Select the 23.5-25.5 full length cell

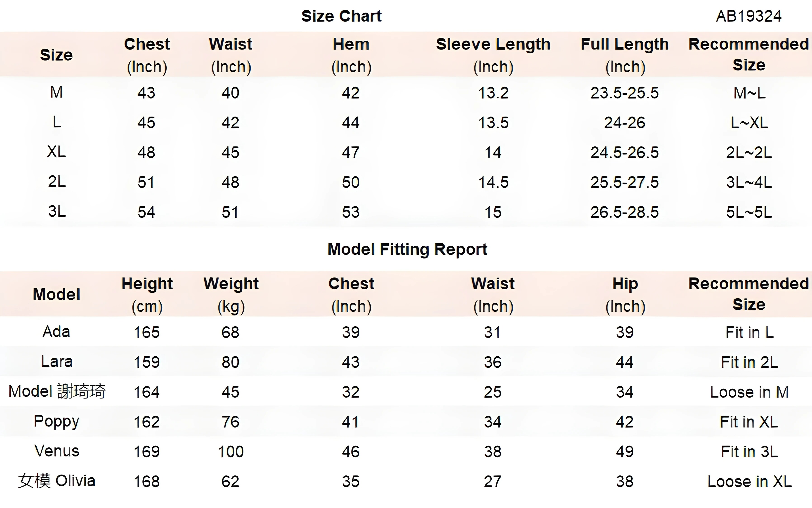tap(624, 93)
